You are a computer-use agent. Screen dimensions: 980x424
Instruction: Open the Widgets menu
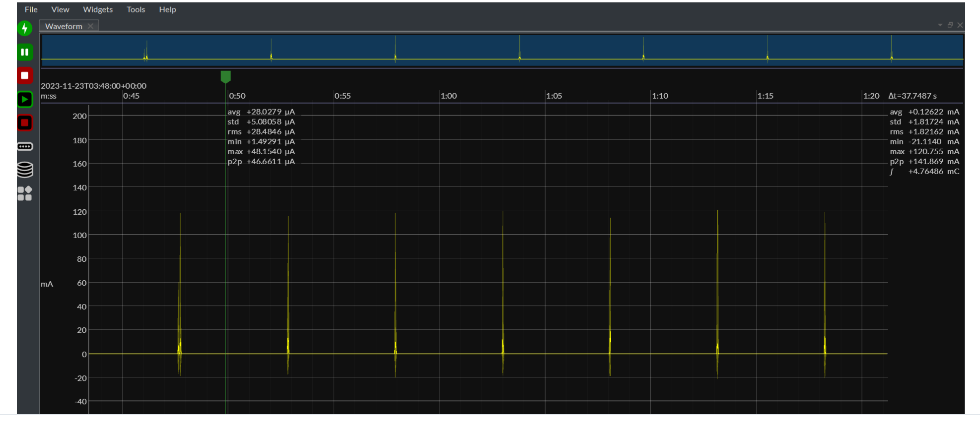98,9
